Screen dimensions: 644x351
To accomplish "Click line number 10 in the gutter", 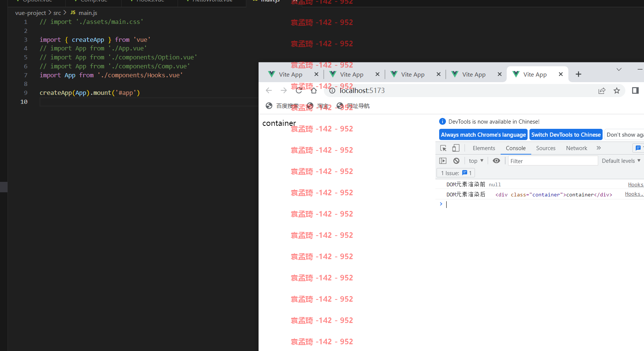I will (x=24, y=102).
